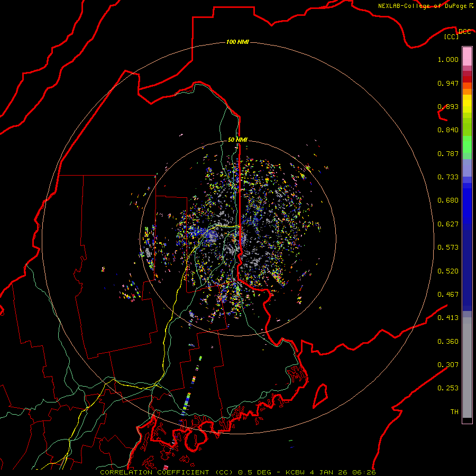Click the TH legend label

(454, 412)
